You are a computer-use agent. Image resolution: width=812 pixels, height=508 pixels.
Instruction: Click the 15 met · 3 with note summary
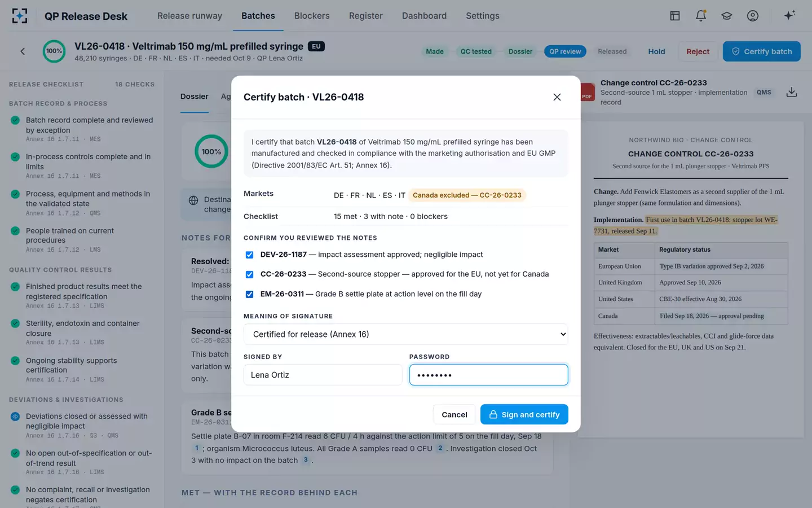click(391, 217)
